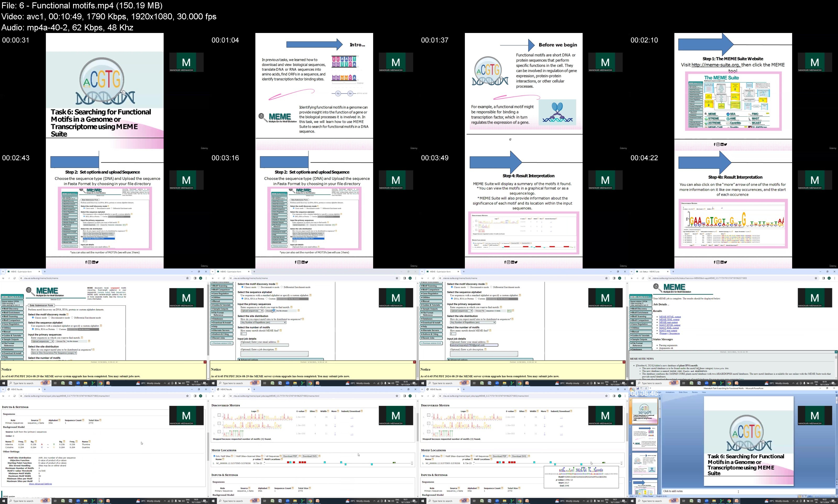Viewport: 838px width, 504px height.
Task: Select the Custom alphabet radio in the zoops dropdown frame
Action: (57, 329)
